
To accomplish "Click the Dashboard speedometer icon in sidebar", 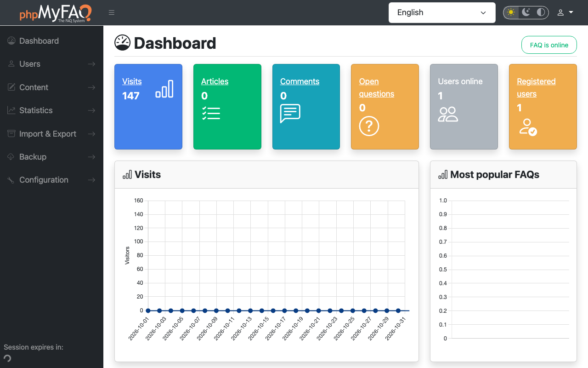I will pyautogui.click(x=11, y=41).
